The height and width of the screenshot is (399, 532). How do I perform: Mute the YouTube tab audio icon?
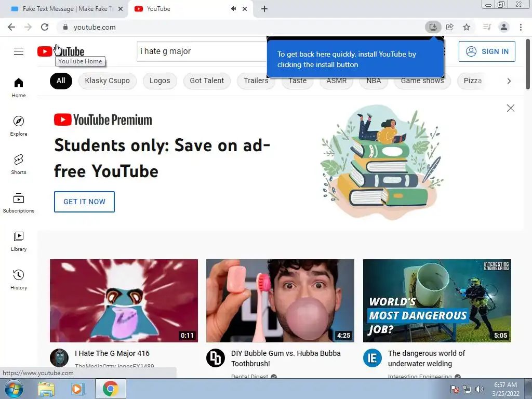click(233, 9)
